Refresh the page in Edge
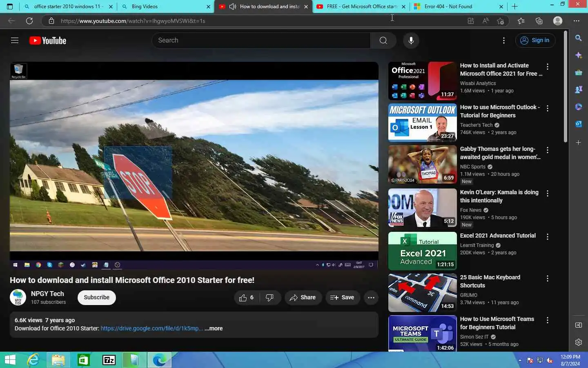This screenshot has height=368, width=588. (29, 21)
